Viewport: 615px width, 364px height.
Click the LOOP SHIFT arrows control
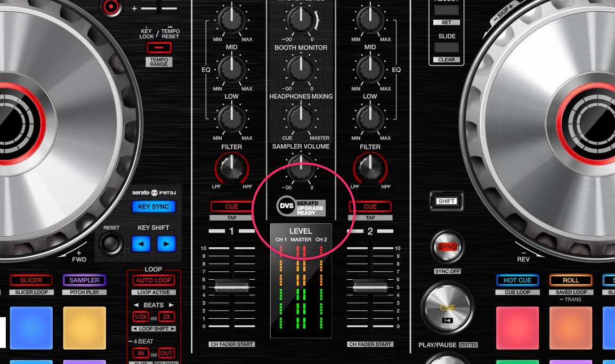click(x=154, y=329)
